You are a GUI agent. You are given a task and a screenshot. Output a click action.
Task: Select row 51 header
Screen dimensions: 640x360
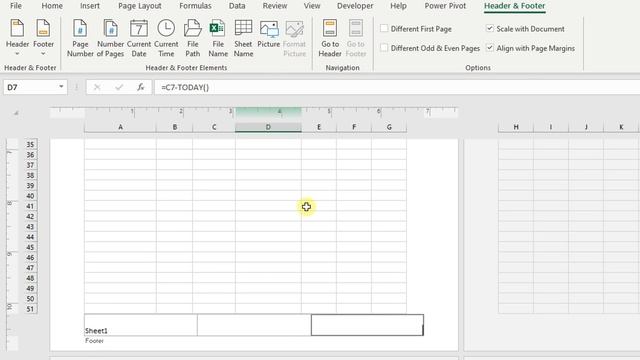tap(30, 309)
